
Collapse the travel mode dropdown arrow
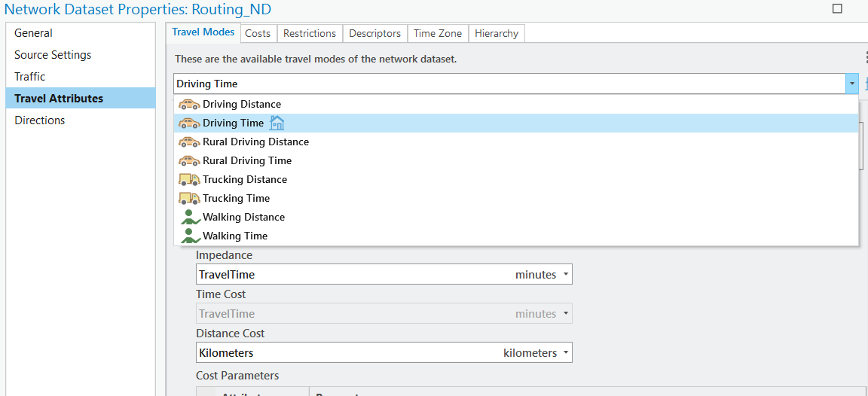click(x=851, y=84)
